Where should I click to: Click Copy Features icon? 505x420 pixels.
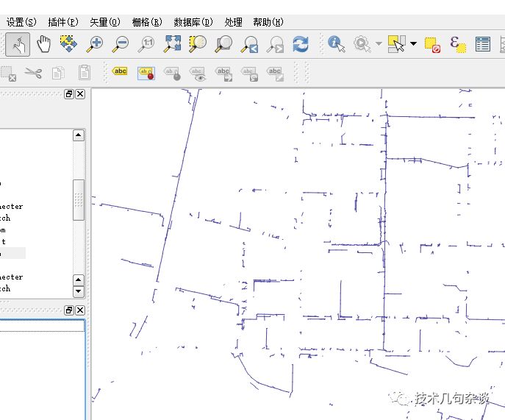(58, 73)
